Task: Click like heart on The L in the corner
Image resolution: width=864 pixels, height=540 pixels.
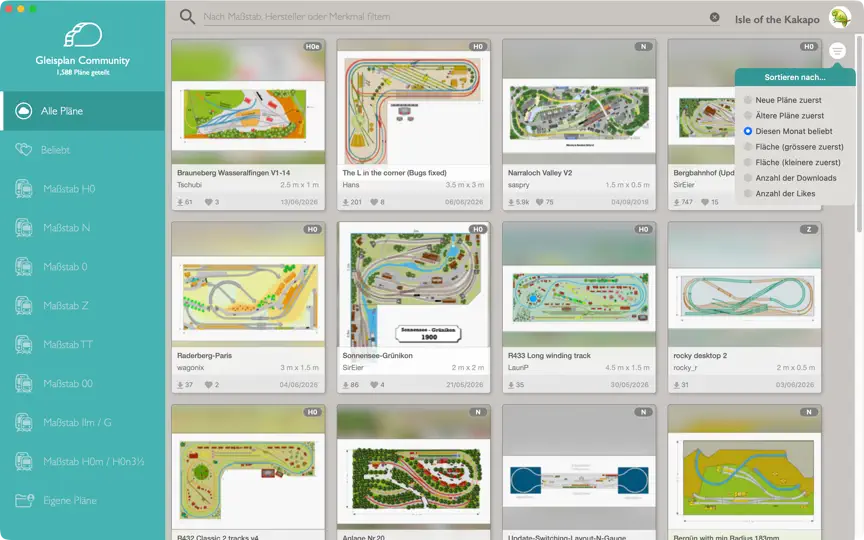Action: (374, 202)
